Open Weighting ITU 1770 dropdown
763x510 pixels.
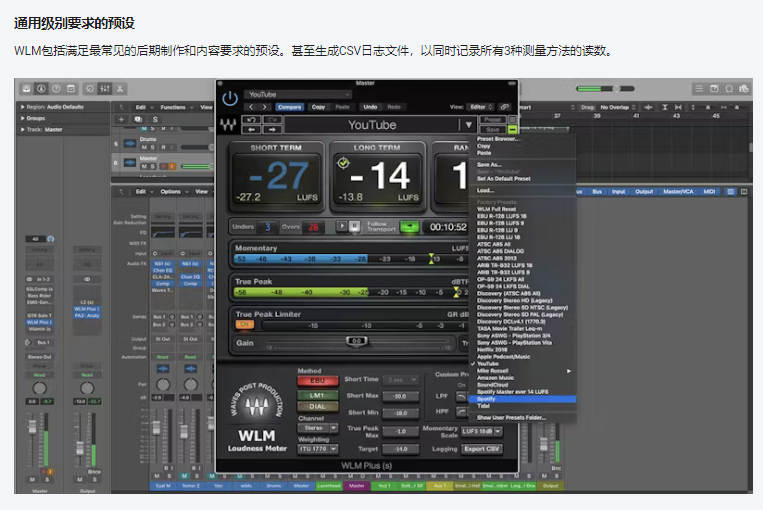(318, 449)
